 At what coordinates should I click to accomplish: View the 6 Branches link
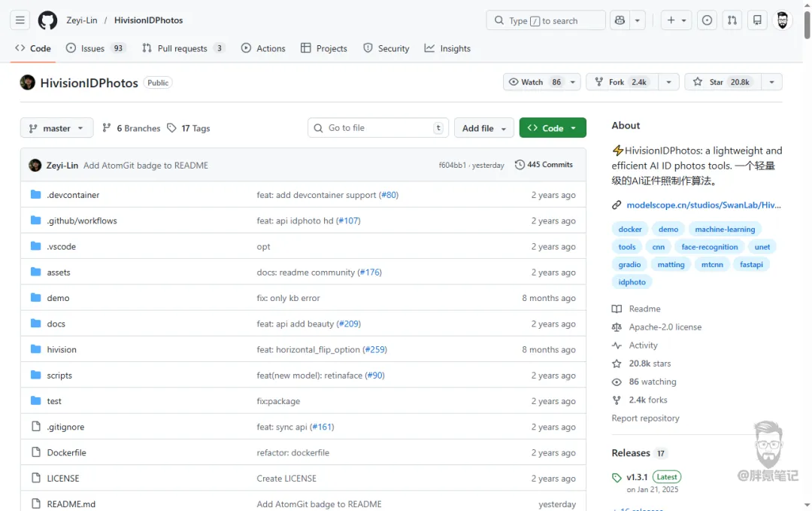(132, 128)
